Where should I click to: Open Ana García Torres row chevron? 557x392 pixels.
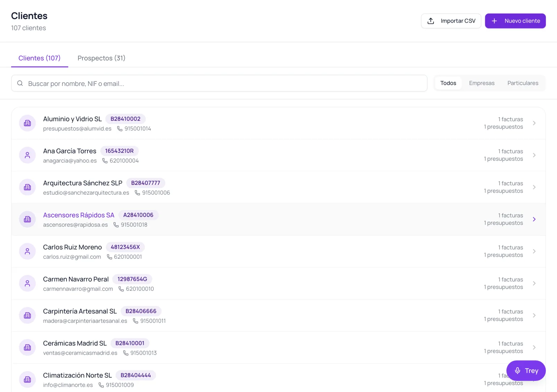(534, 155)
